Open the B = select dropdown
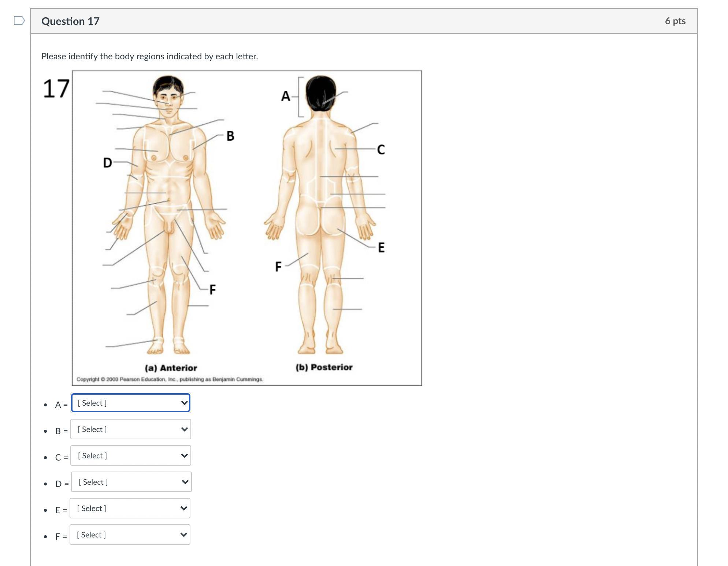Viewport: 728px width, 566px height. click(x=131, y=429)
